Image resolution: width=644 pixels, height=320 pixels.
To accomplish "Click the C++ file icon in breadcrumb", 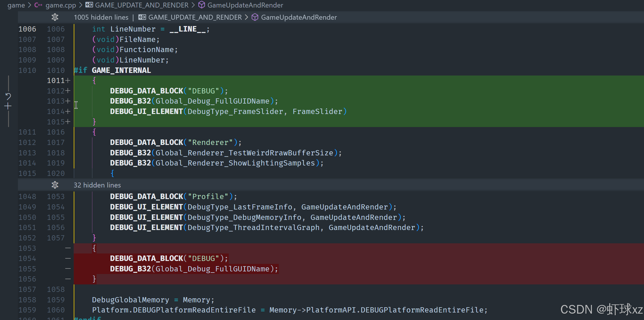I will tap(38, 5).
